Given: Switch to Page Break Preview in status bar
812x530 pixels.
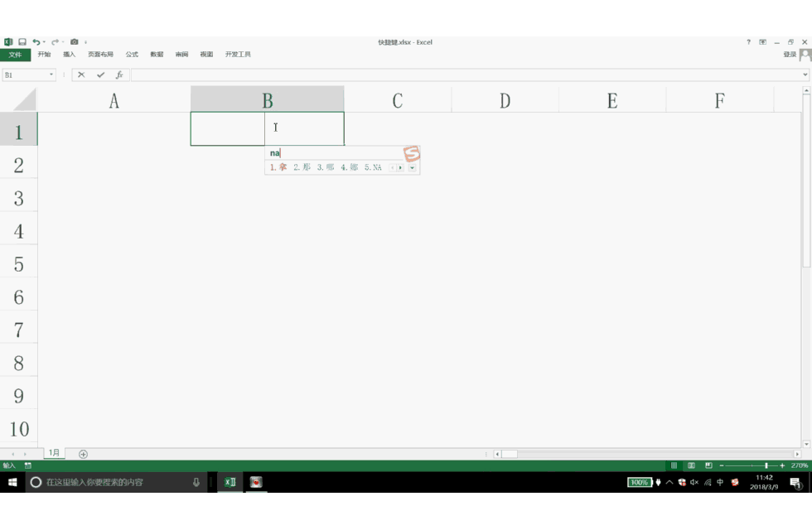Looking at the screenshot, I should [x=709, y=465].
